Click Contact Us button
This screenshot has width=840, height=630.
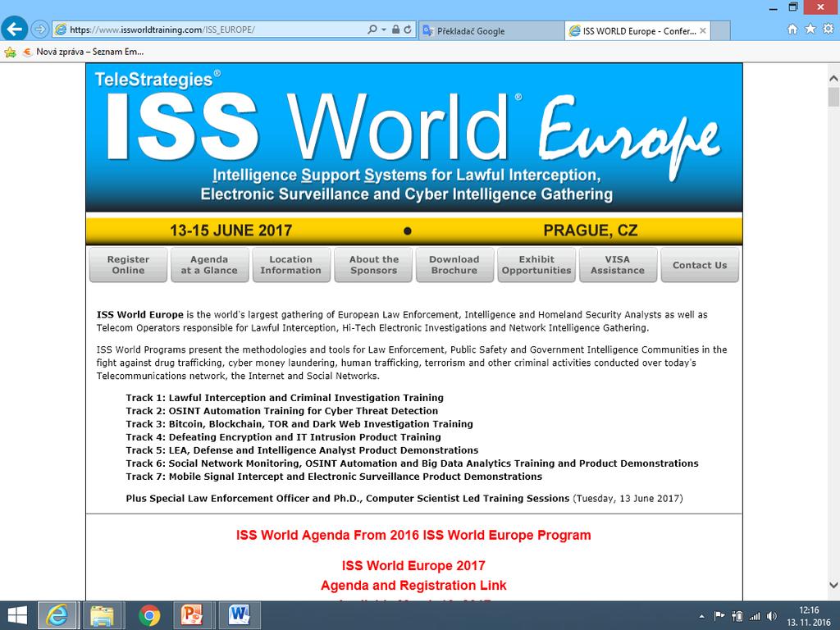(x=700, y=265)
